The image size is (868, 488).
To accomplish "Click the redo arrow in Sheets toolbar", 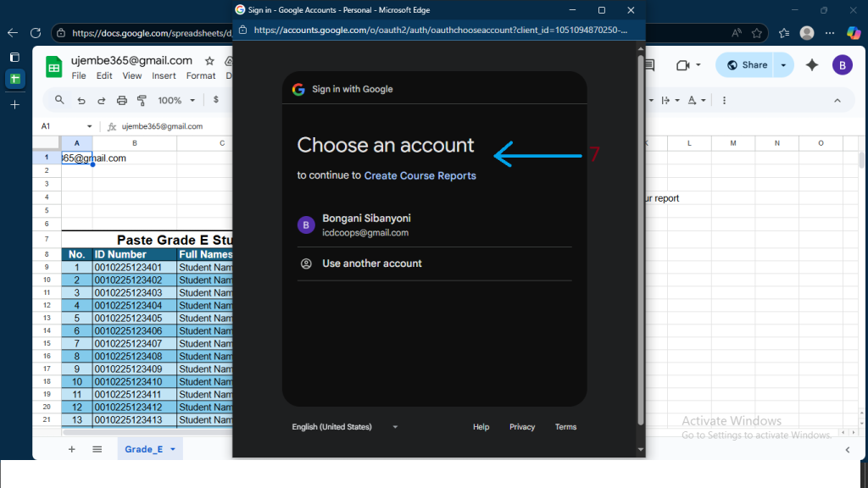I will click(x=102, y=100).
